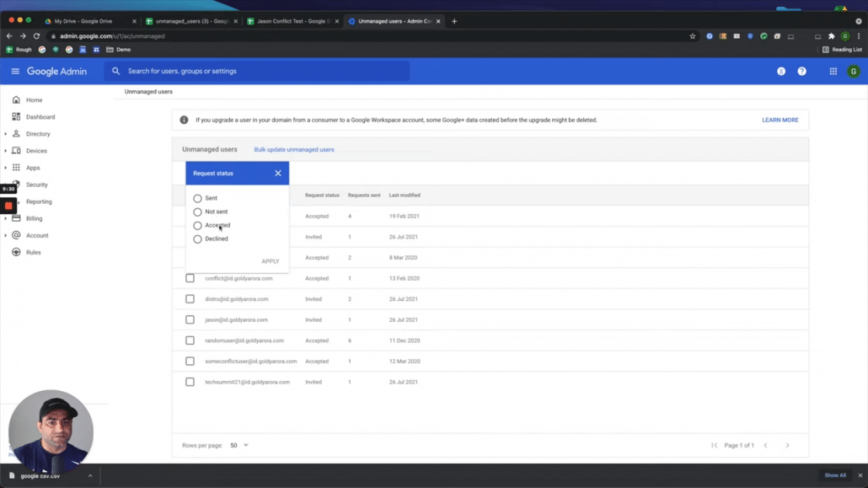Expand the google csv.csv download options
Viewport: 868px width, 488px height.
coord(90,476)
